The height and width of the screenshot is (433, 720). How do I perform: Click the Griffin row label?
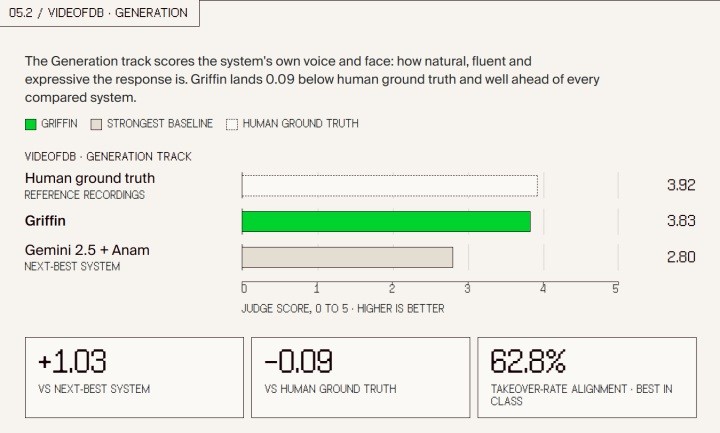(45, 221)
